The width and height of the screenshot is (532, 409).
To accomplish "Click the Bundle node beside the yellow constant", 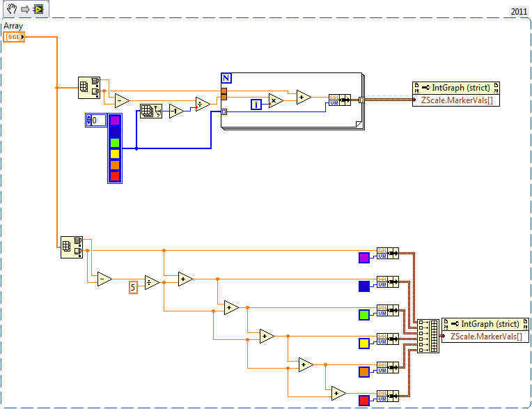I will click(388, 339).
